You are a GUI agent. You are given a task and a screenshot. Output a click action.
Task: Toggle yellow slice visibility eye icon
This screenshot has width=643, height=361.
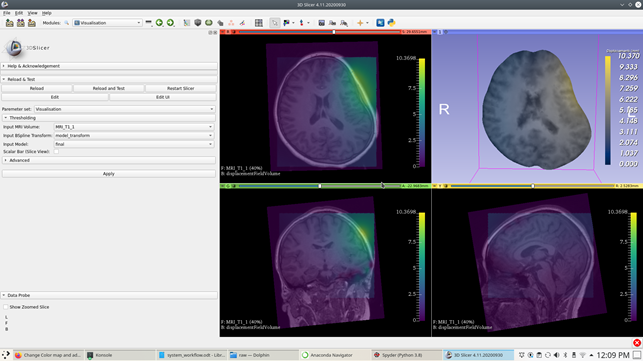coord(446,186)
